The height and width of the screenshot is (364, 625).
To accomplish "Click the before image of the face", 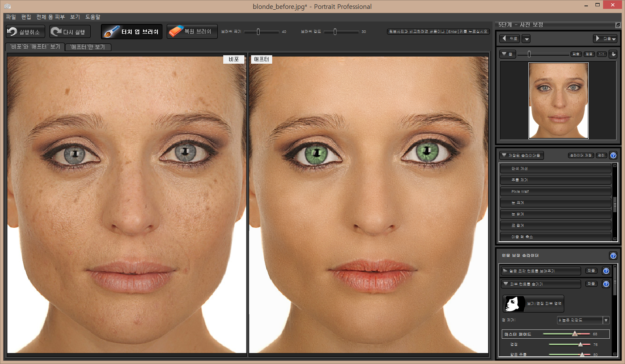I will [127, 205].
